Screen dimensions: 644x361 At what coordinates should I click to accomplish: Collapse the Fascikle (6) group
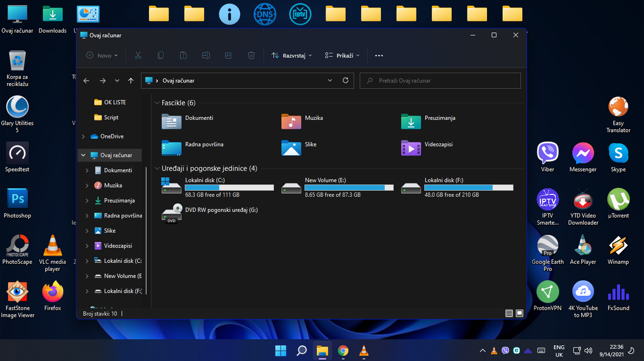coord(157,103)
